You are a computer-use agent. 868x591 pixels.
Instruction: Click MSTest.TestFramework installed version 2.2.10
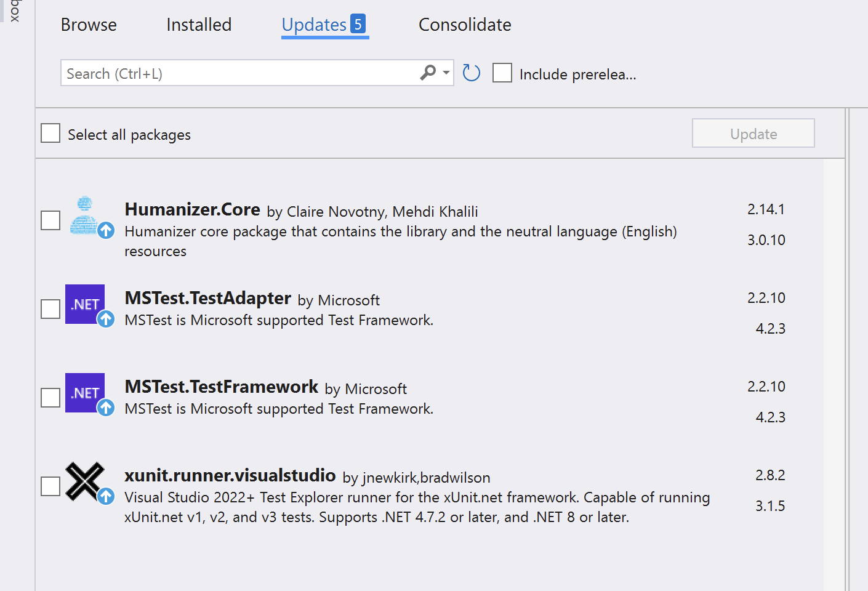tap(766, 387)
